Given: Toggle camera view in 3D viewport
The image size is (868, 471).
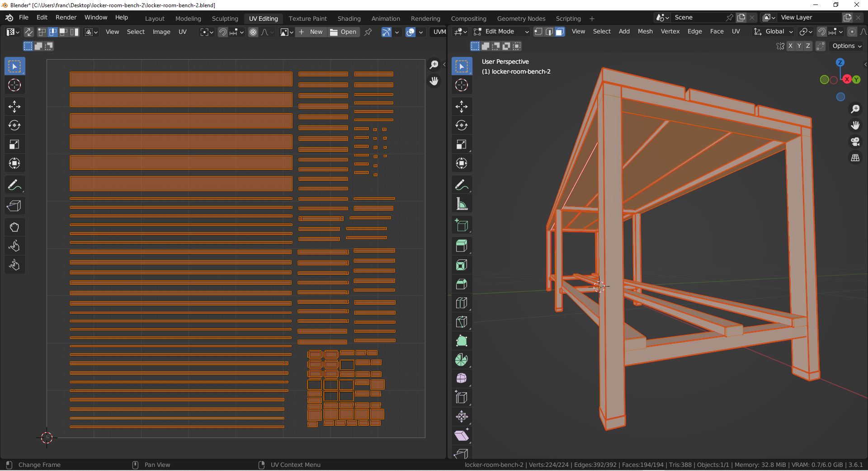Looking at the screenshot, I should (x=855, y=141).
